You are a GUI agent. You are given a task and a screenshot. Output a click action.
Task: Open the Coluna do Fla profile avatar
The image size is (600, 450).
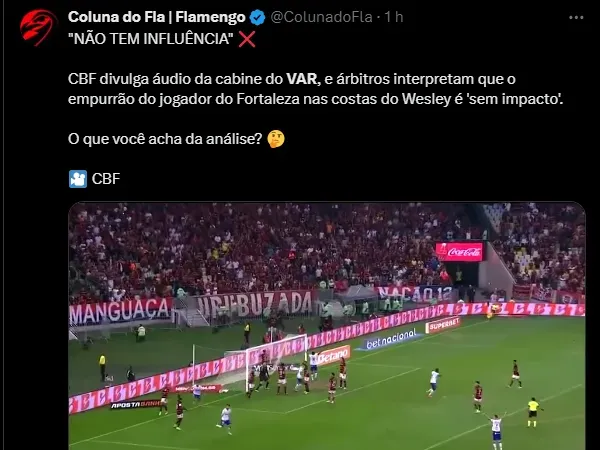pos(38,28)
